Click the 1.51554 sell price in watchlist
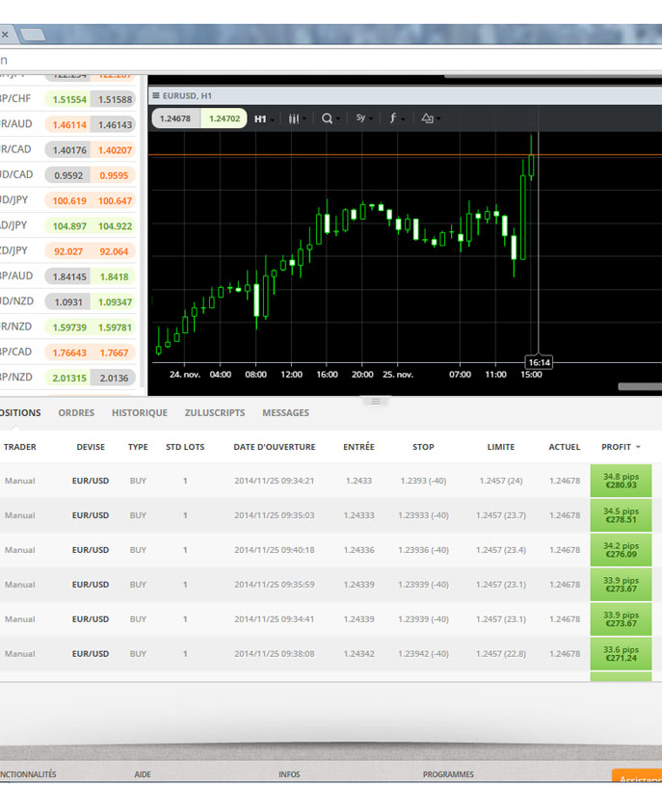 tap(67, 99)
